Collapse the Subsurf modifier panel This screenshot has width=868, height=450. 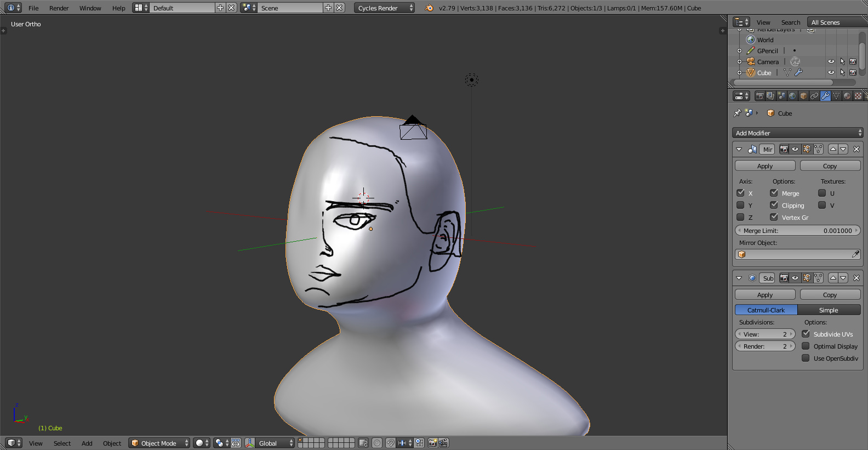(x=739, y=278)
